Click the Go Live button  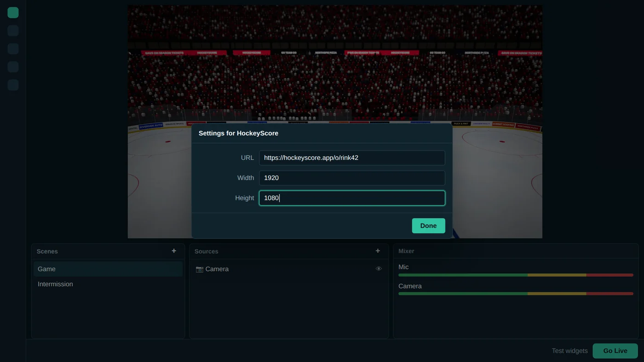point(615,351)
